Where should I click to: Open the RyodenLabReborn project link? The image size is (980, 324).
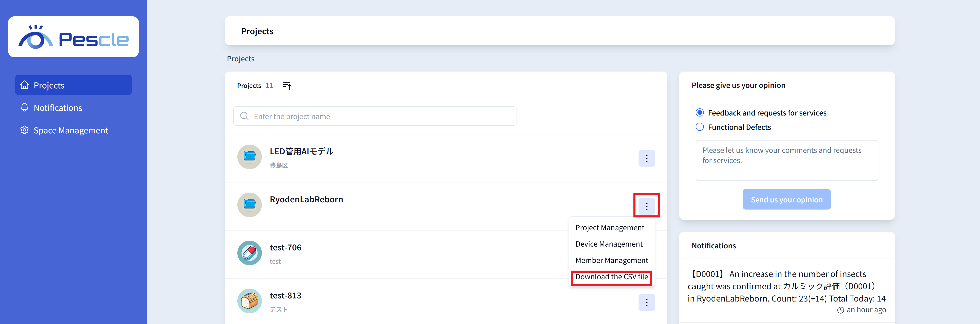coord(306,200)
